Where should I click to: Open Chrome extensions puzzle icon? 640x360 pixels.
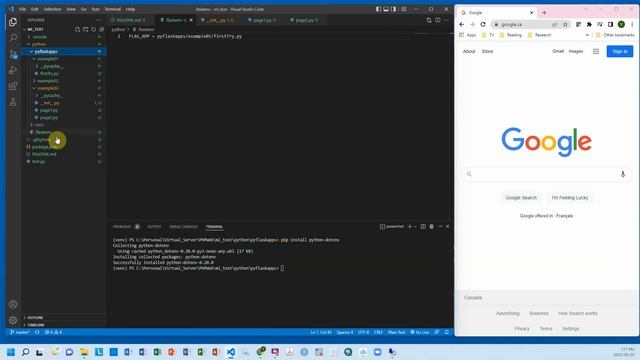589,24
